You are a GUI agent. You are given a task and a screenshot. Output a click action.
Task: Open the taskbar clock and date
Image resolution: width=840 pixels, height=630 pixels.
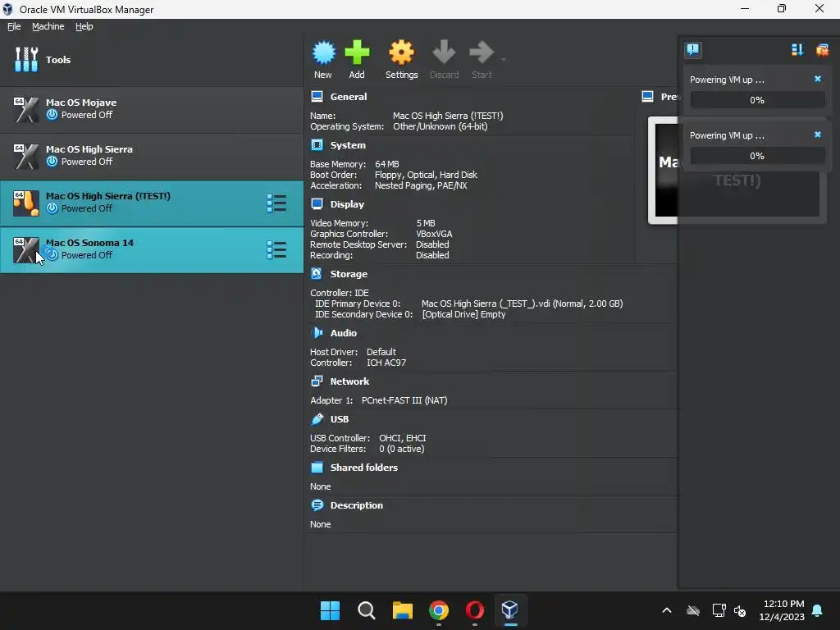click(782, 610)
